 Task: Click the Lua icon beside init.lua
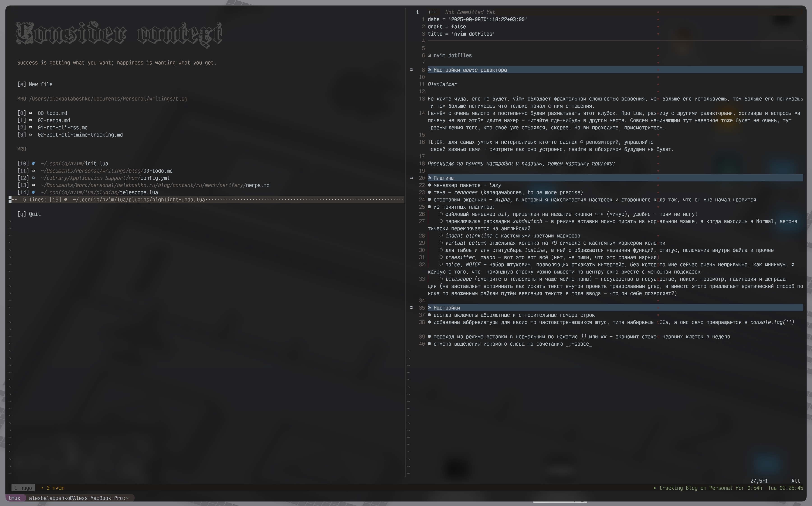point(33,164)
